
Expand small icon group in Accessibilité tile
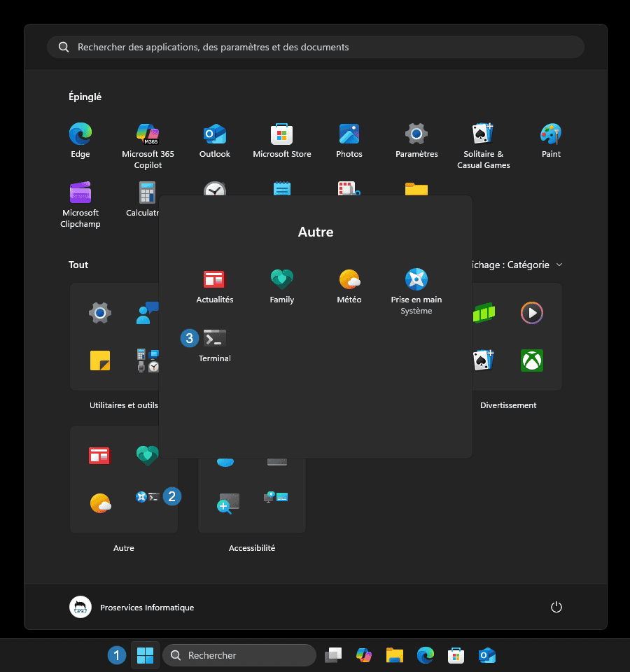coord(276,497)
